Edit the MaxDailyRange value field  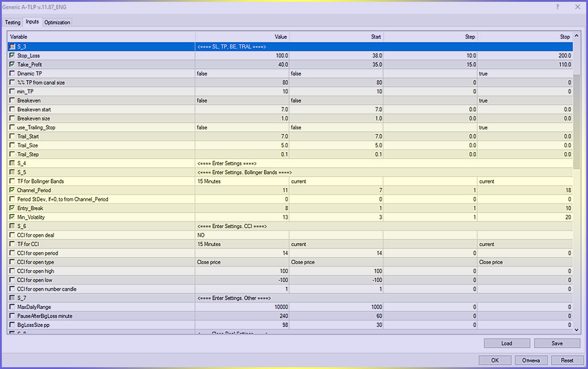[x=242, y=307]
